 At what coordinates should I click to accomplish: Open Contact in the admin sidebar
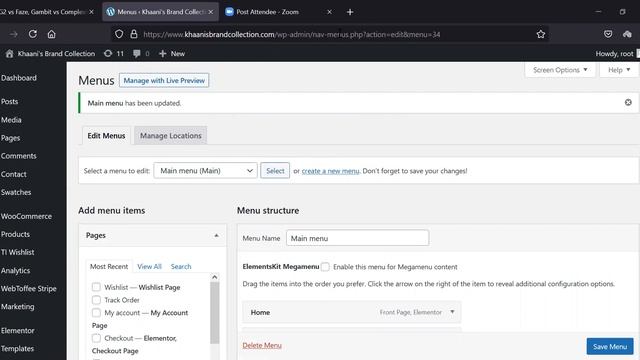pyautogui.click(x=13, y=174)
